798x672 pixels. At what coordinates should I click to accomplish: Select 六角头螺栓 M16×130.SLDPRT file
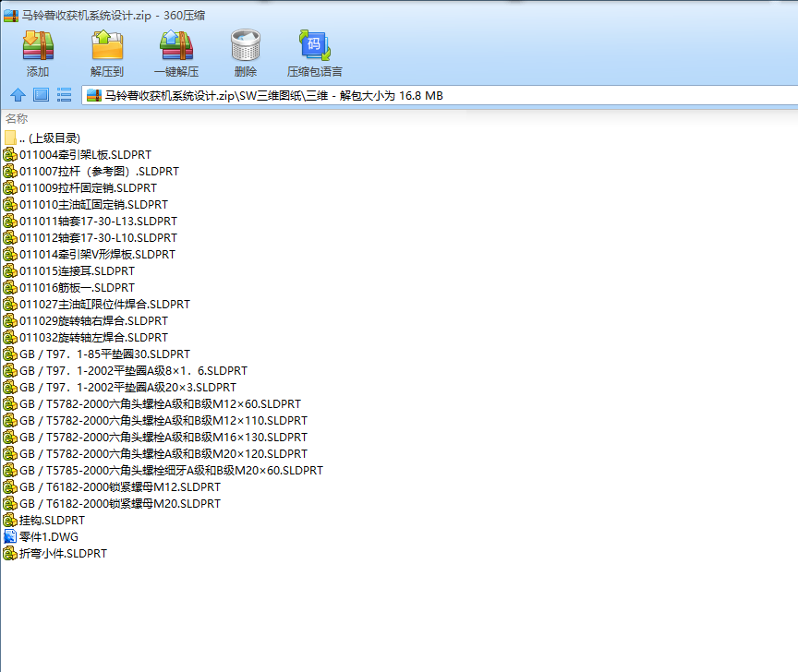[x=155, y=437]
